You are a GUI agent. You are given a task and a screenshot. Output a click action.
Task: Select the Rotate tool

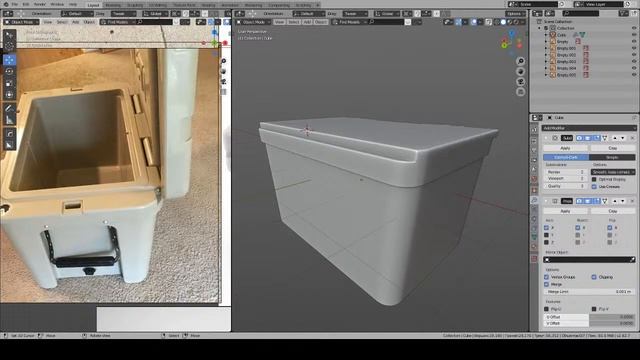click(9, 71)
